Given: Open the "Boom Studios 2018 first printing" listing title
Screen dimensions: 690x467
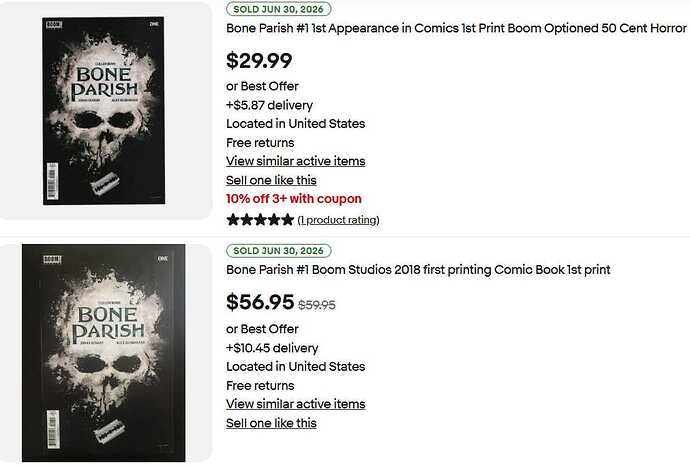Looking at the screenshot, I should coord(418,270).
